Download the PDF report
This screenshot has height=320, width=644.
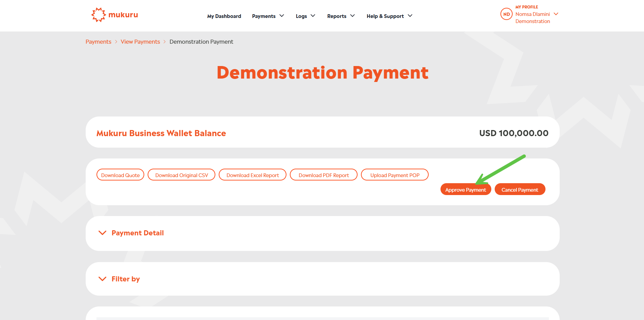click(324, 175)
